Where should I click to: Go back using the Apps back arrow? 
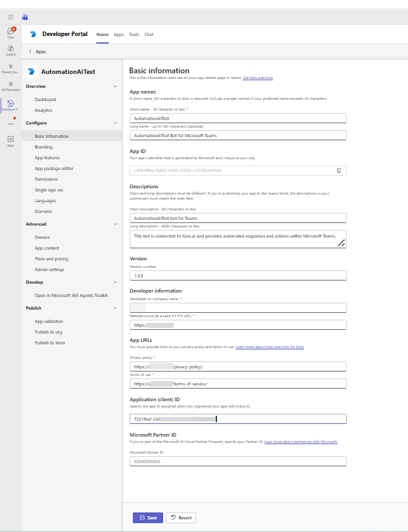coord(30,51)
